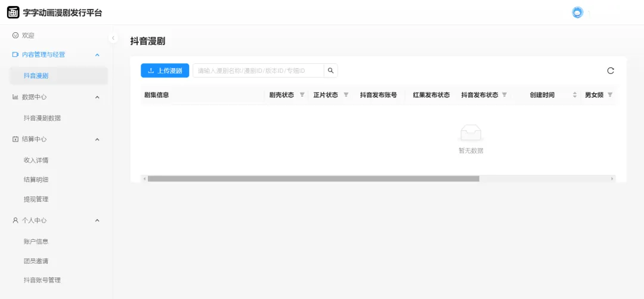Collapse the sidebar with the arrow button
The height and width of the screenshot is (299, 644).
113,38
